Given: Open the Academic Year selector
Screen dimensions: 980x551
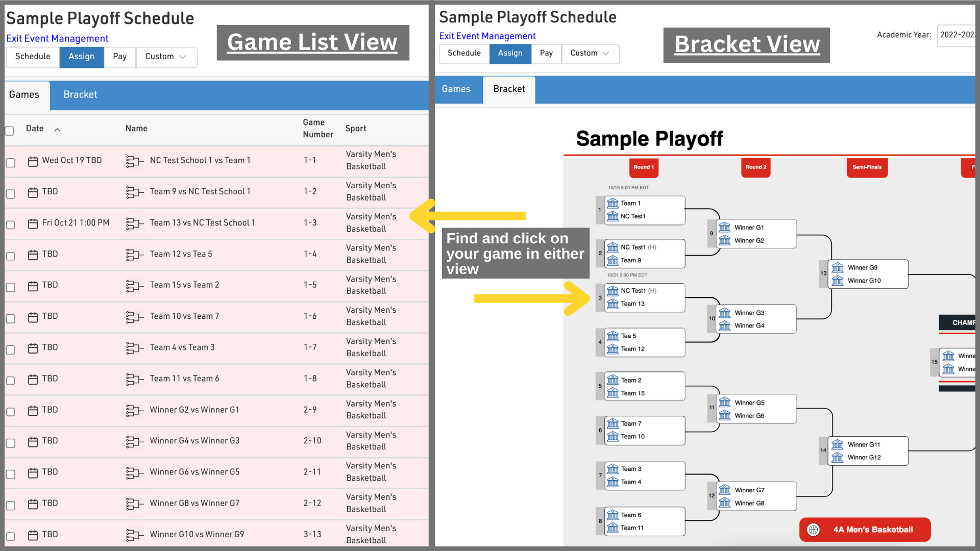Looking at the screenshot, I should coord(957,35).
